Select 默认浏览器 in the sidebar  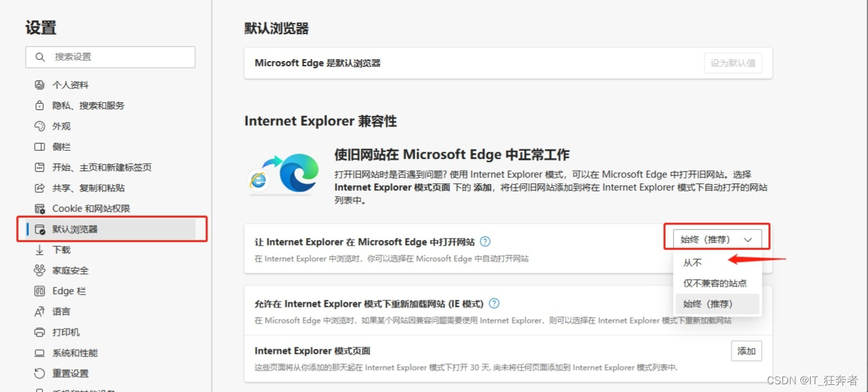pyautogui.click(x=110, y=229)
